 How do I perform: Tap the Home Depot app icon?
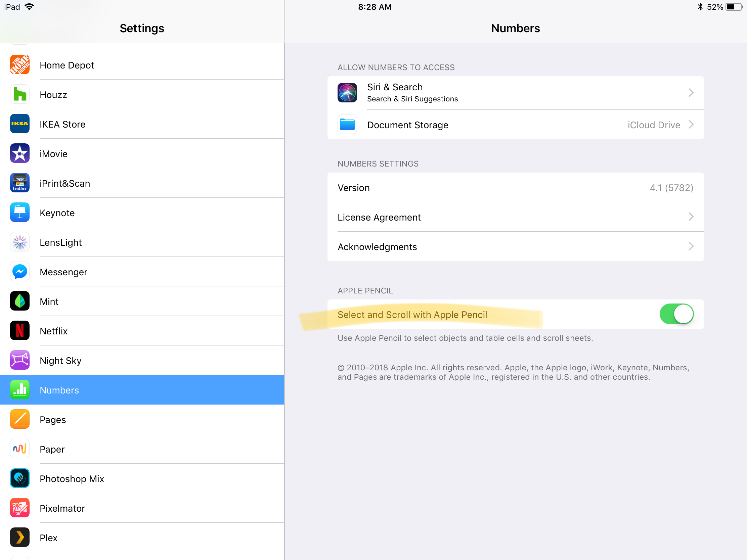(19, 64)
